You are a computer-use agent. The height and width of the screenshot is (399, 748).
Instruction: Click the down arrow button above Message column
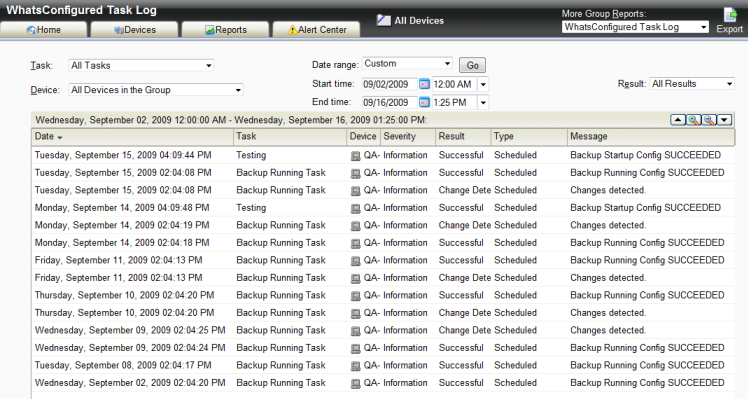pos(724,120)
